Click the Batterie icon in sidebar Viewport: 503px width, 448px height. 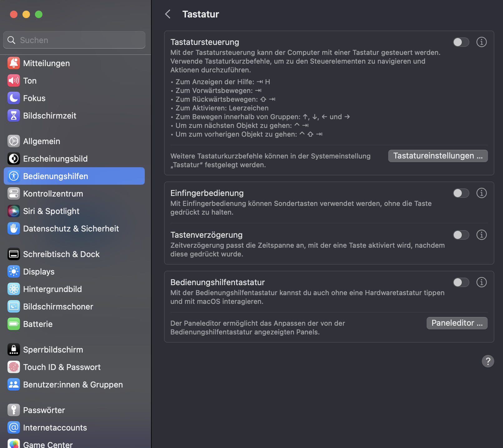pos(14,324)
